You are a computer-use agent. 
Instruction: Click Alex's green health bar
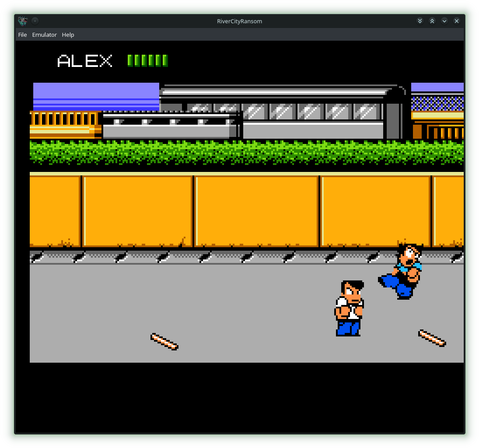[147, 60]
